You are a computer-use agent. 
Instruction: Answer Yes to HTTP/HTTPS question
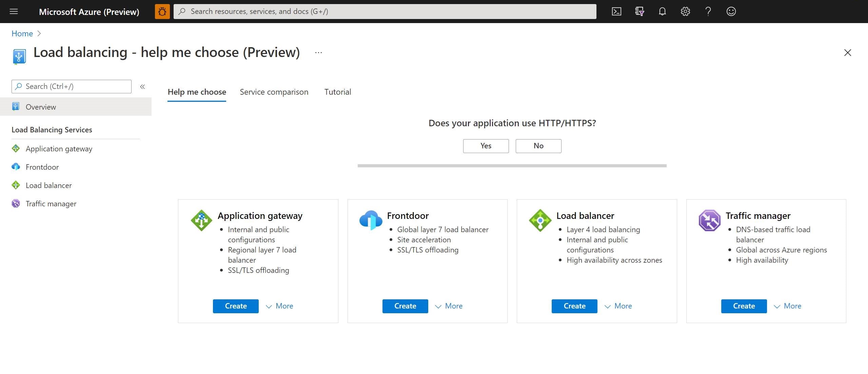point(486,146)
